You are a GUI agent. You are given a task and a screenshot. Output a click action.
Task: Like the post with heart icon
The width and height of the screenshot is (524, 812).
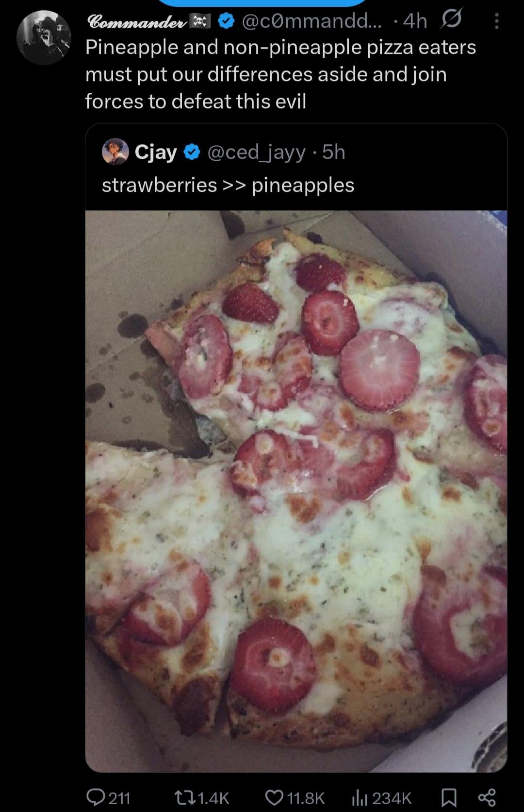(x=274, y=797)
